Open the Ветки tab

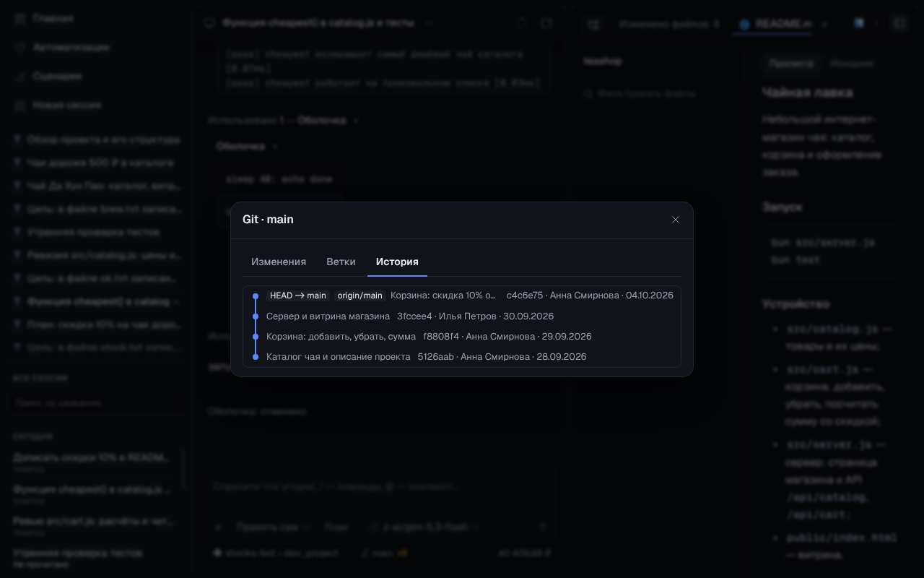click(x=341, y=262)
